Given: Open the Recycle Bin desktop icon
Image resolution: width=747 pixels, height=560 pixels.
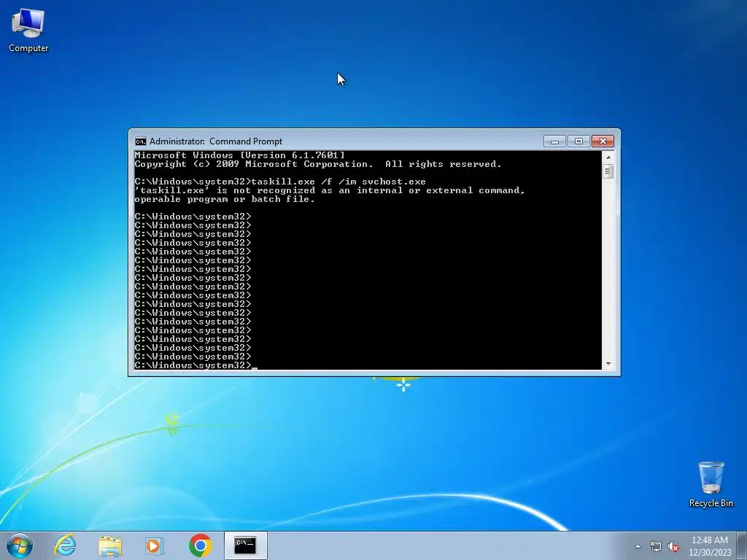Looking at the screenshot, I should (x=711, y=484).
